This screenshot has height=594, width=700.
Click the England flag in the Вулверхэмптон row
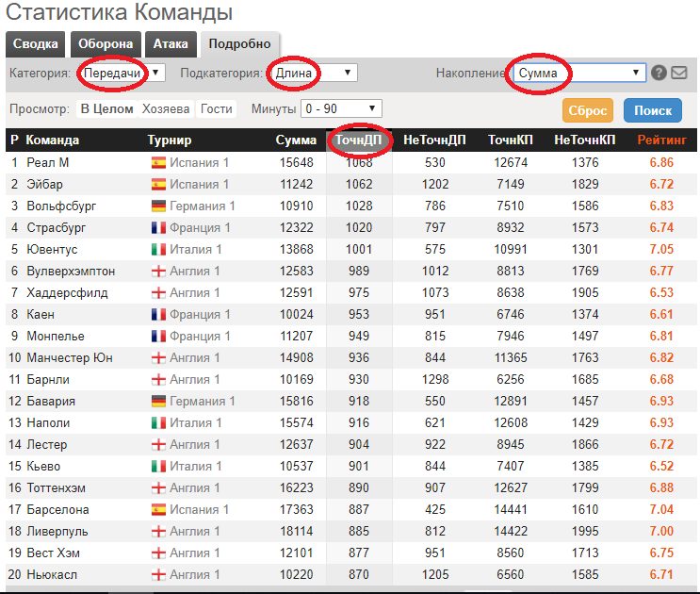point(158,271)
